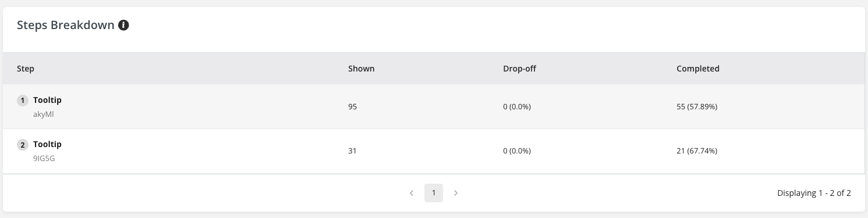
Task: Click the Shown value 95
Action: (352, 107)
